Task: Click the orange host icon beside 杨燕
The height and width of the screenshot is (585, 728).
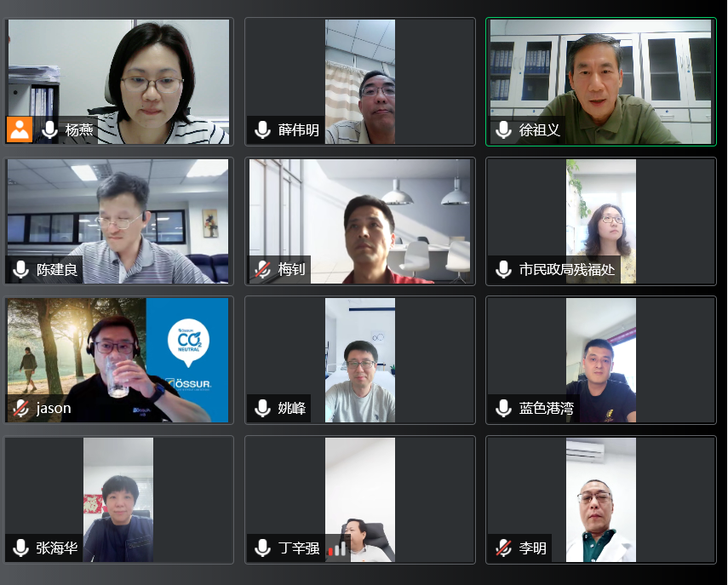Action: point(20,129)
